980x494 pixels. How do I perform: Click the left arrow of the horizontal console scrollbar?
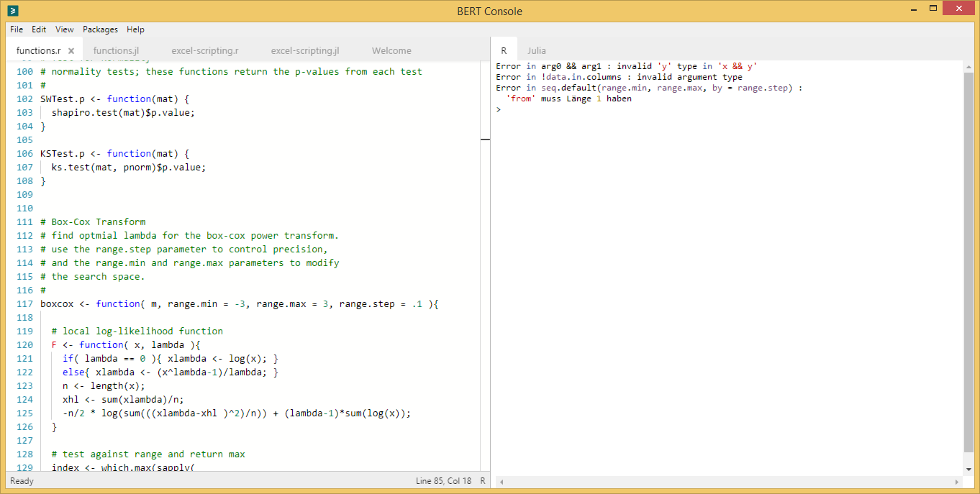click(501, 482)
